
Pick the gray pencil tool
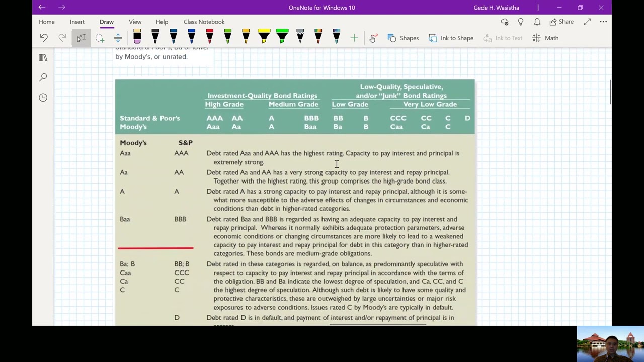pos(300,37)
